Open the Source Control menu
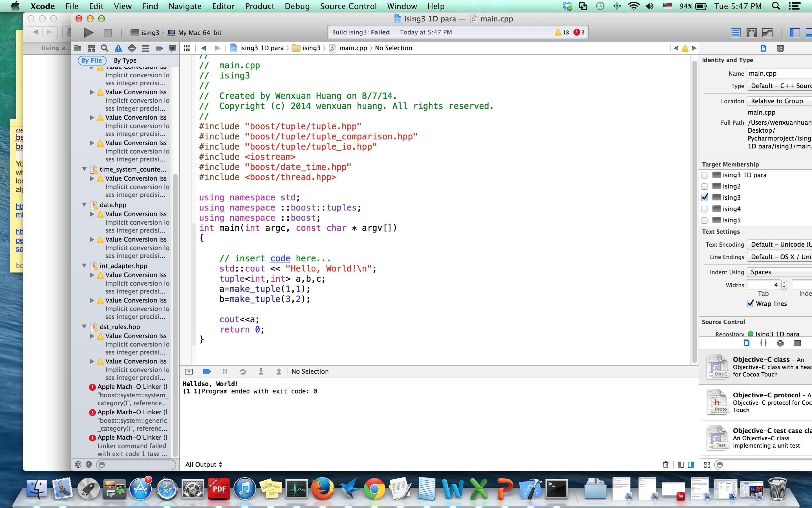 tap(348, 6)
